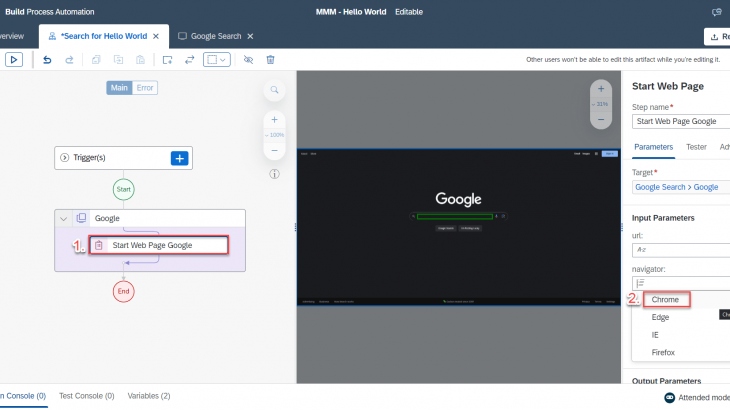Click the add frame icon in the toolbar
The height and width of the screenshot is (410, 730).
(167, 60)
